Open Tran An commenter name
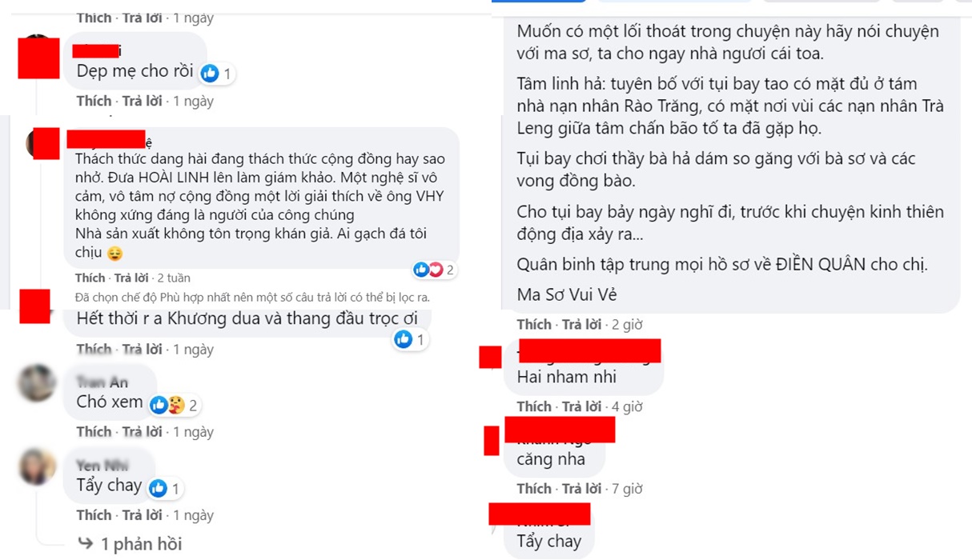Screen dimensions: 972x560 tap(102, 382)
